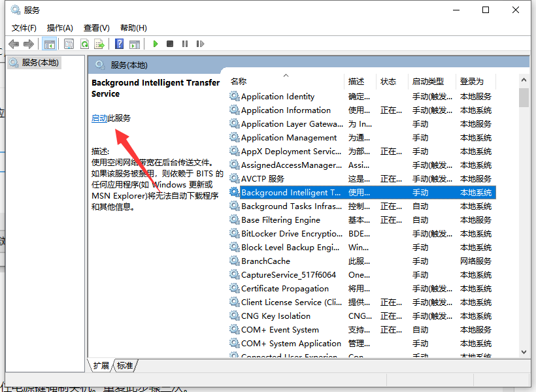The height and width of the screenshot is (392, 536).
Task: Pause the service via the pause icon
Action: tap(185, 44)
